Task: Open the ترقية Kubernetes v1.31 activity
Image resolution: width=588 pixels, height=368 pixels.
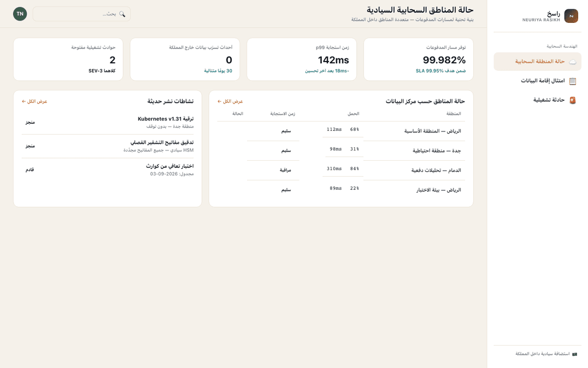Action: pyautogui.click(x=166, y=119)
